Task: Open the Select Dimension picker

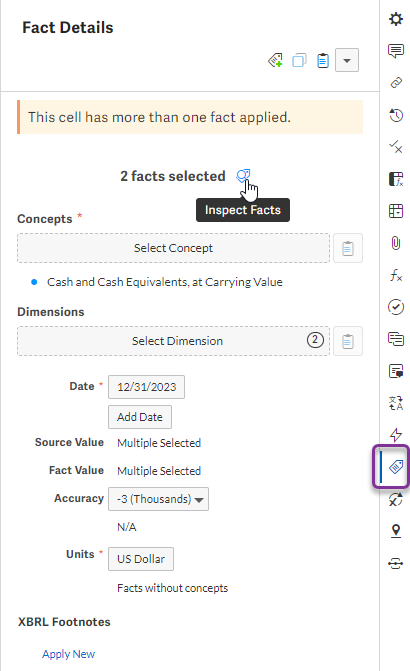Action: 173,341
